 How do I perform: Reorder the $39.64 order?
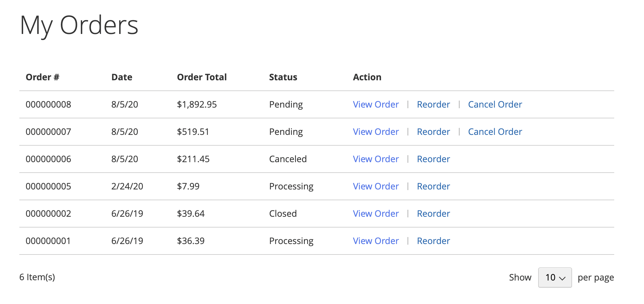(433, 214)
